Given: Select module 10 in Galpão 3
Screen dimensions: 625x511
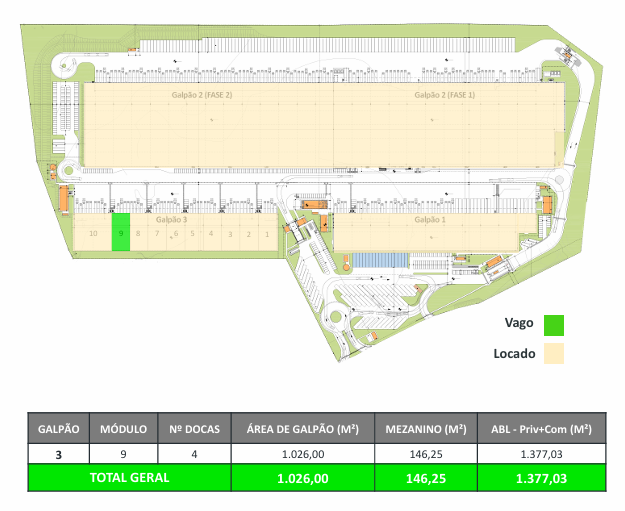Looking at the screenshot, I should pyautogui.click(x=92, y=233).
